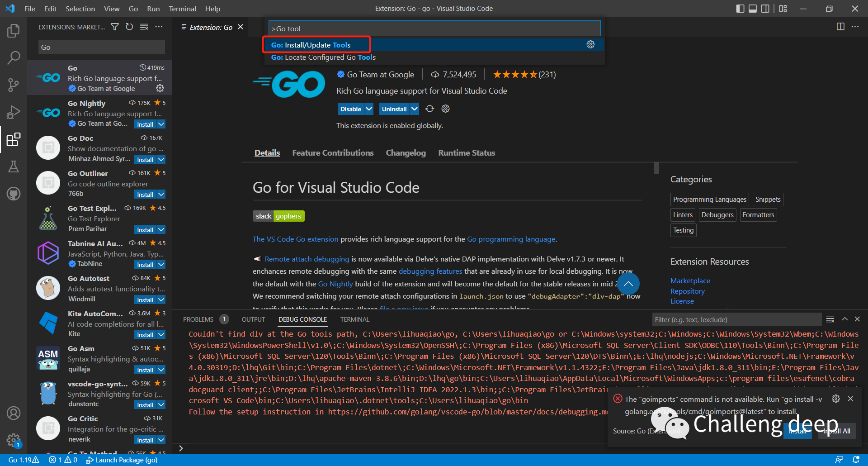Screen dimensions: 868x466
Task: Dismiss the goimports notification
Action: coord(850,399)
